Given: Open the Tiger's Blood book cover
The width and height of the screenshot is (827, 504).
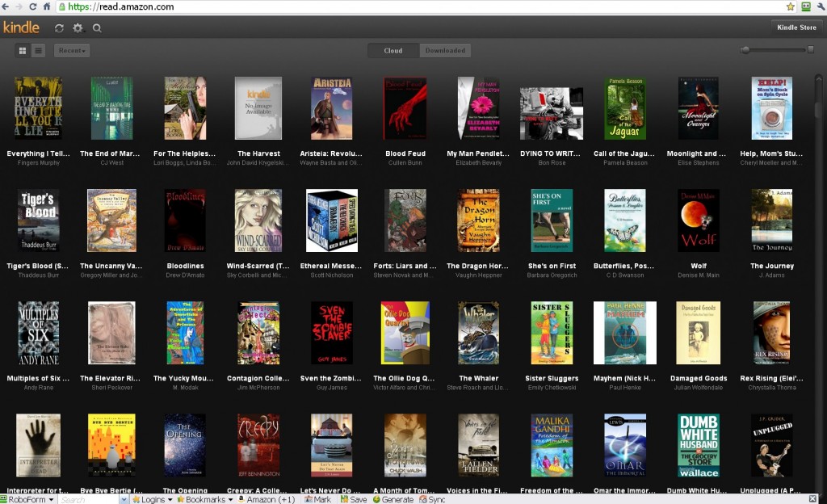Looking at the screenshot, I should tap(39, 220).
